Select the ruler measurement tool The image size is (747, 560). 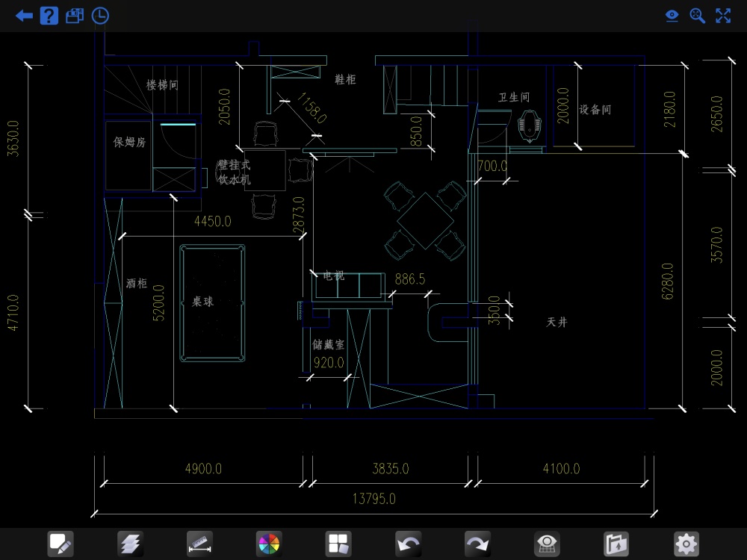click(199, 544)
